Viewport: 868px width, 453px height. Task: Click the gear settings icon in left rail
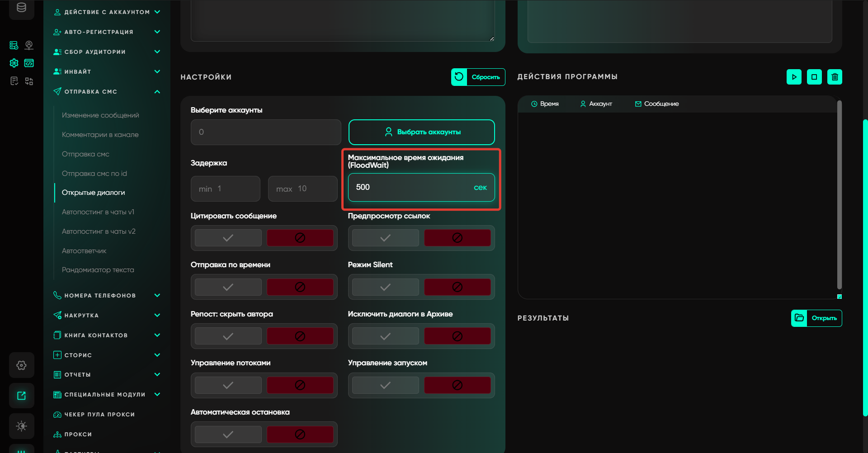21,365
